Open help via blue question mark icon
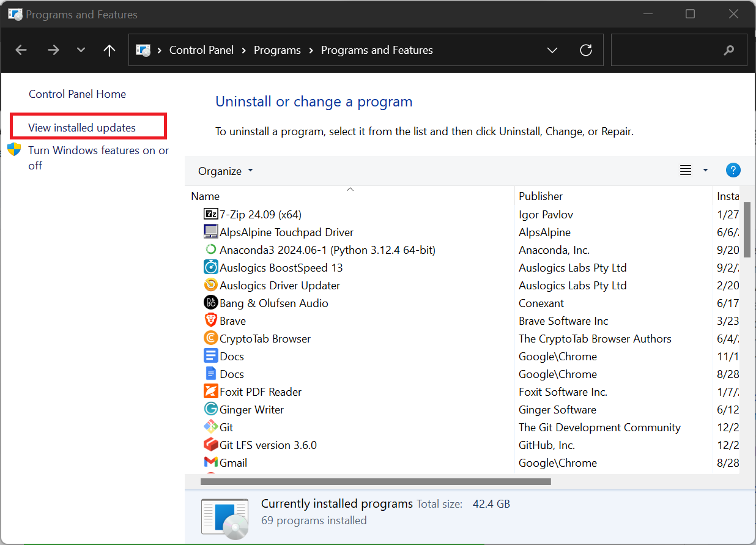Image resolution: width=756 pixels, height=545 pixels. point(733,171)
